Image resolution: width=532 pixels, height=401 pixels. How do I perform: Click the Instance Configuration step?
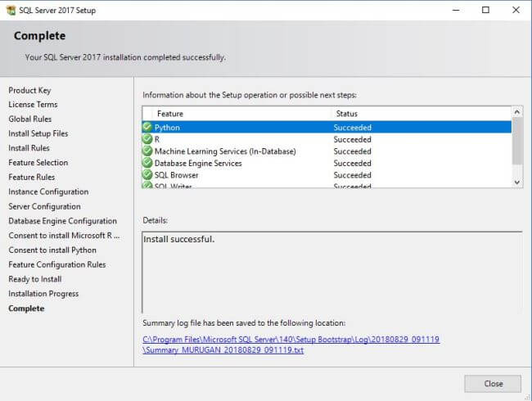pyautogui.click(x=48, y=191)
